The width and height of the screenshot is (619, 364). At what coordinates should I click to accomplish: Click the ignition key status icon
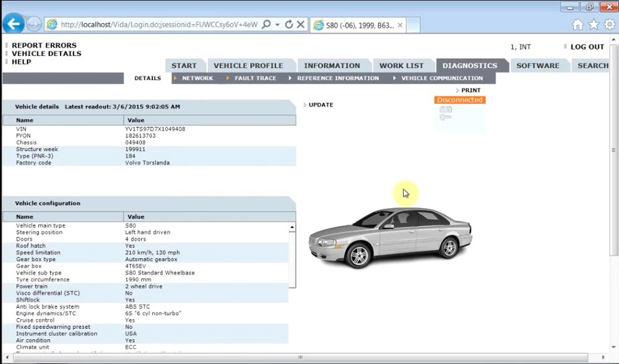click(446, 117)
